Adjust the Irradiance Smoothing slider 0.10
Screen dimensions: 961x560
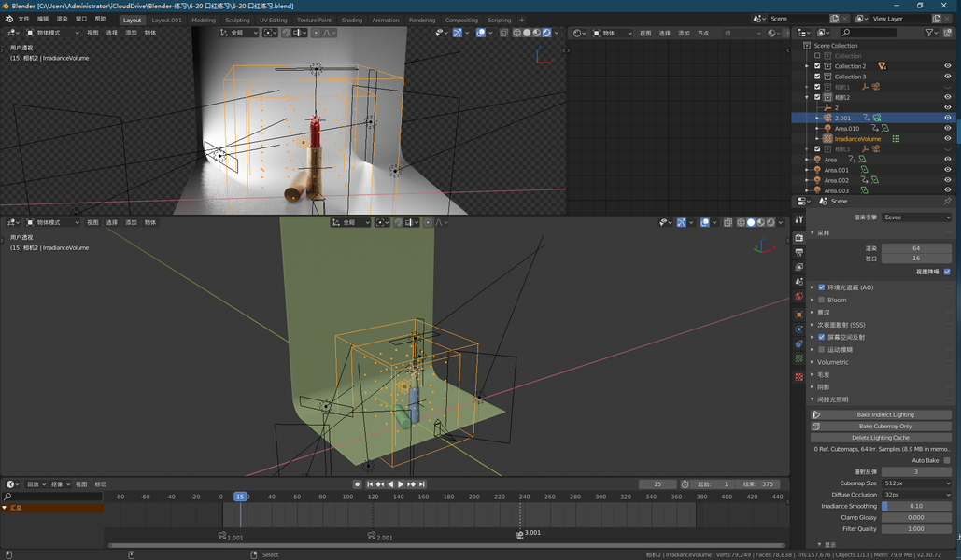(x=916, y=506)
